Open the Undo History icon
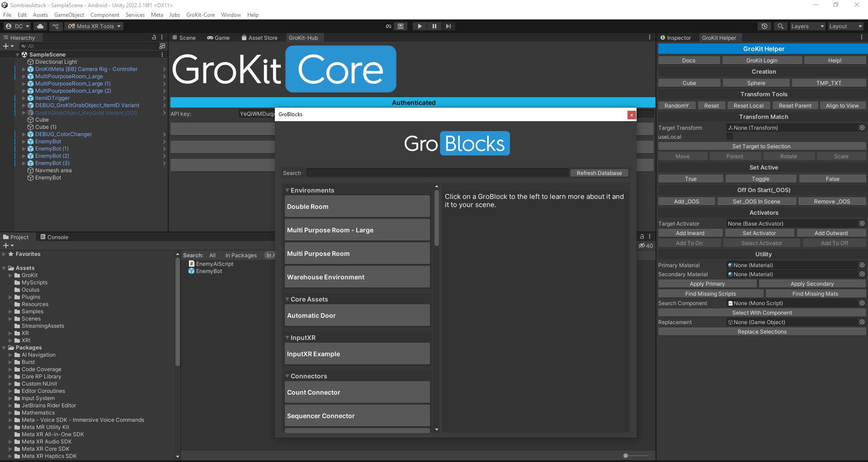The width and height of the screenshot is (868, 462). (764, 26)
